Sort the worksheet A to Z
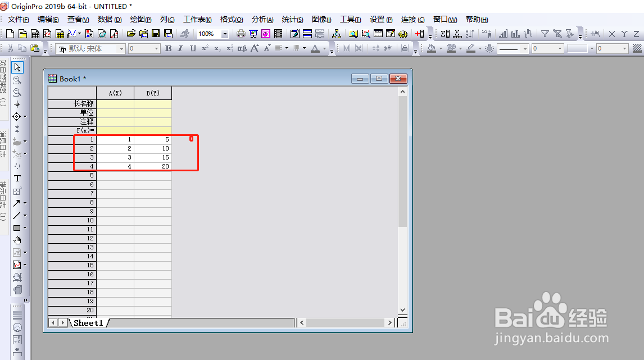The height and width of the screenshot is (360, 644). (469, 34)
